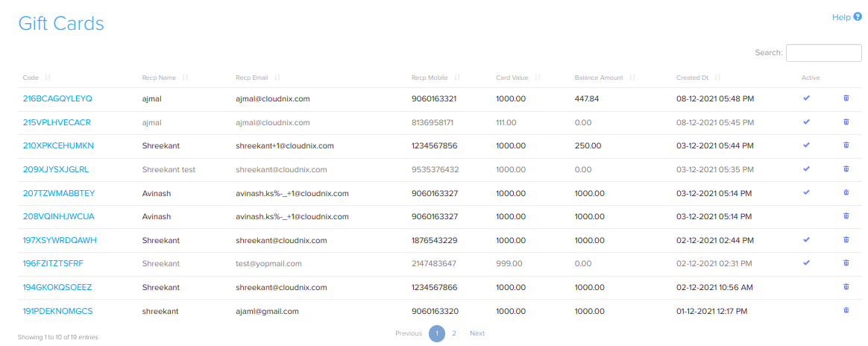Sort table by Code column arrows
The width and height of the screenshot is (868, 346).
click(x=48, y=78)
